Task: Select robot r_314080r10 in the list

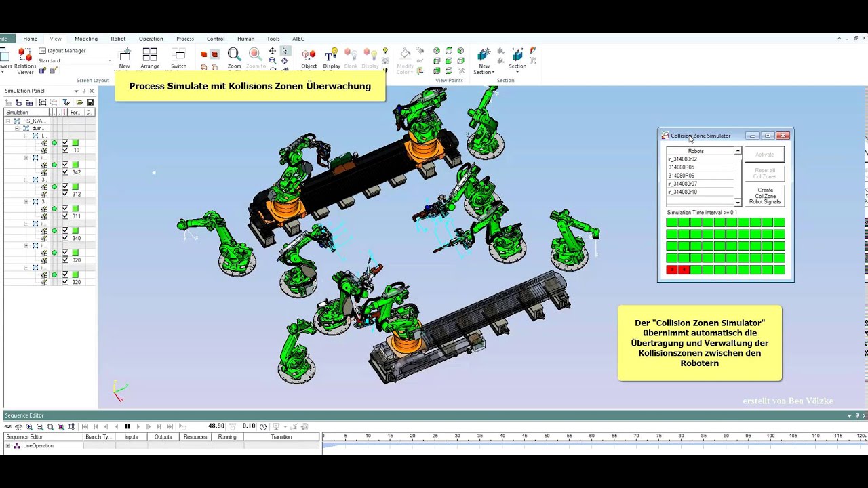Action: coord(700,192)
